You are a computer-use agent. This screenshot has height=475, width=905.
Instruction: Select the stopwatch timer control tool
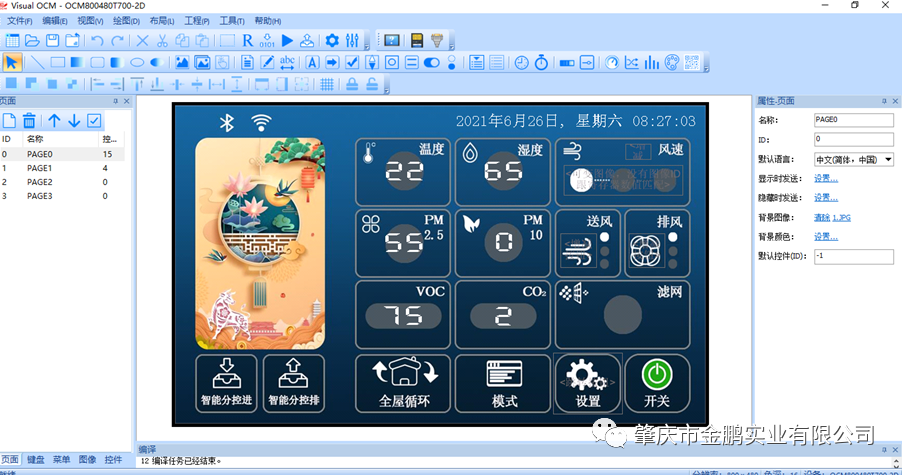point(541,62)
